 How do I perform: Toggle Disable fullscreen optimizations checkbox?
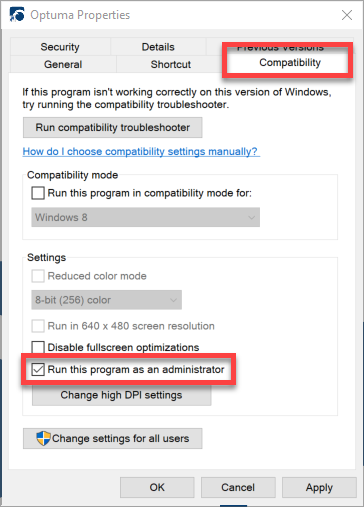tap(38, 347)
